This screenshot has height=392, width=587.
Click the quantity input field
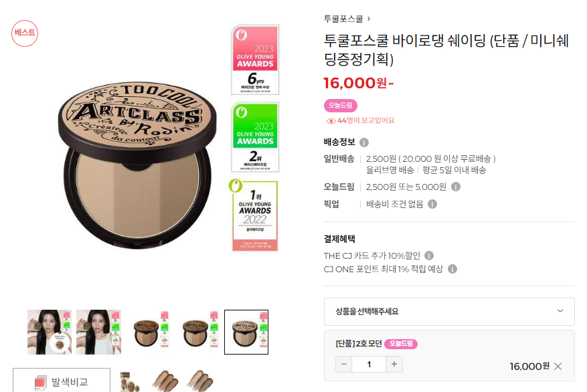369,364
